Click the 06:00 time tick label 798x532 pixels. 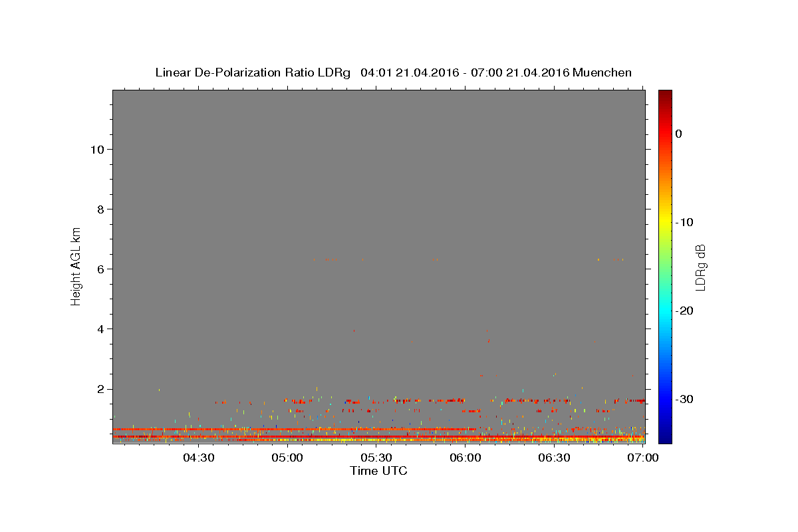point(465,458)
